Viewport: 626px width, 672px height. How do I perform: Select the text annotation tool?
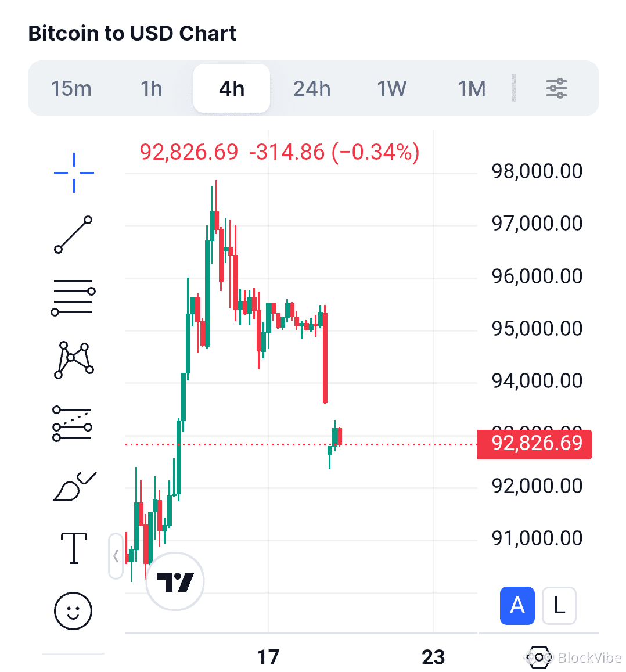point(74,548)
